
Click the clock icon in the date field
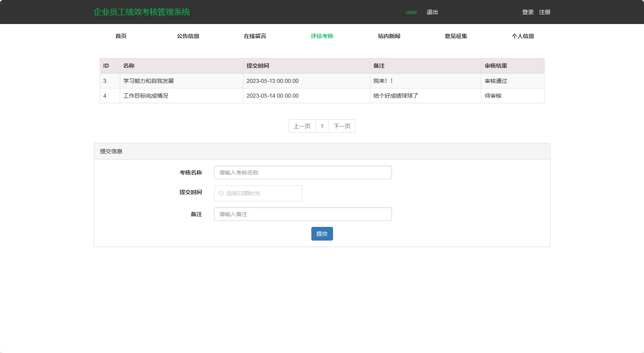pos(221,193)
